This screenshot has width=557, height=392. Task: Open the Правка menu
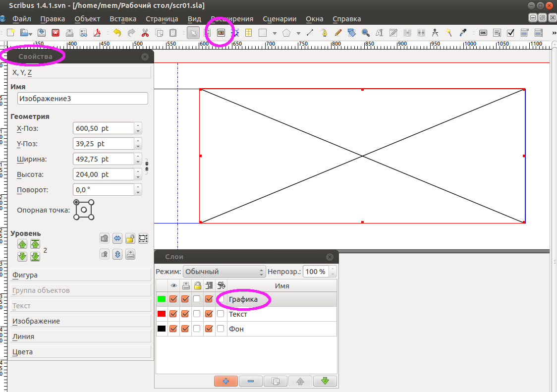(x=53, y=19)
